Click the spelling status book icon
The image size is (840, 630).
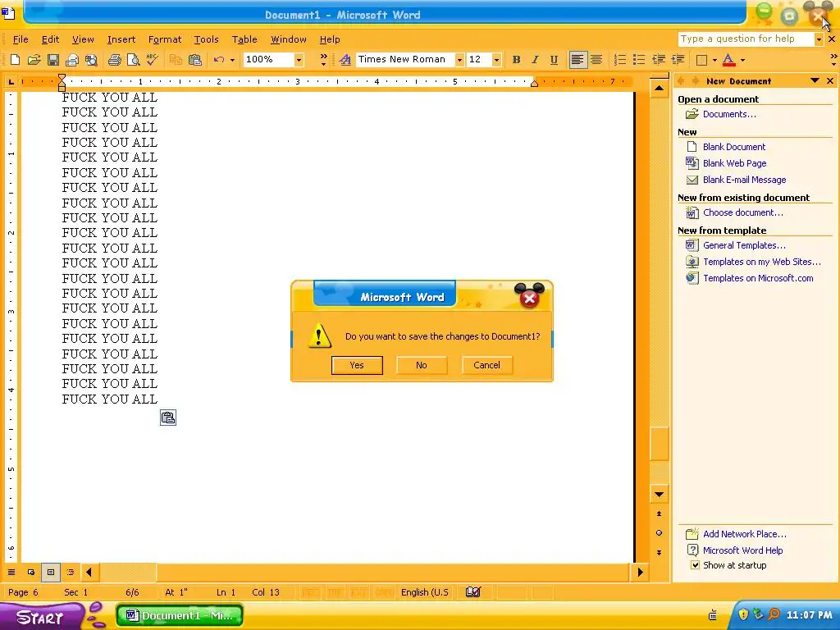[x=473, y=592]
